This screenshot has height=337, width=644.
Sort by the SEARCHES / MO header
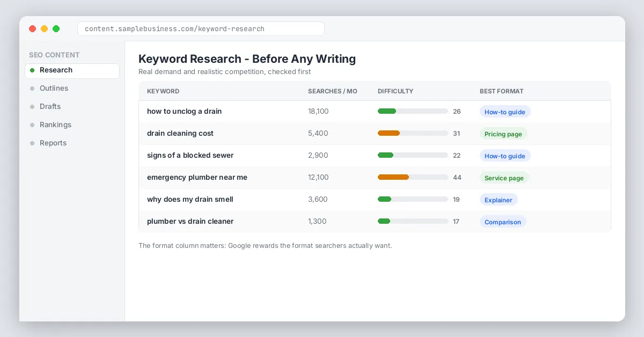332,91
